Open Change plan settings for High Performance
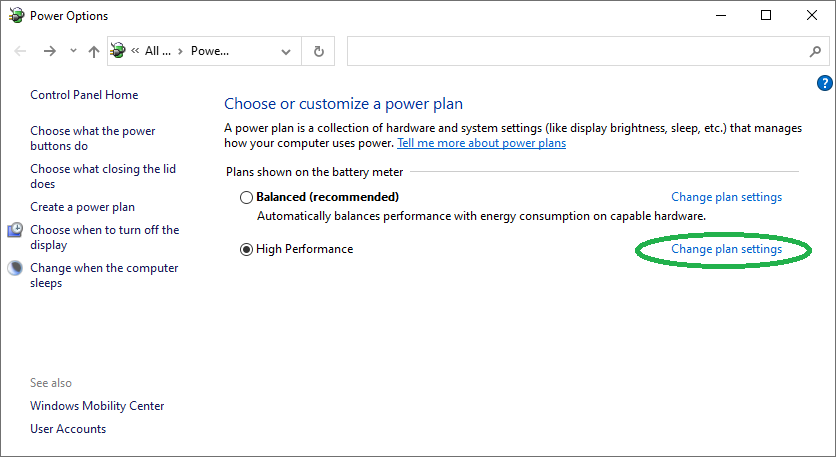Screen dimensions: 836x457 click(726, 249)
